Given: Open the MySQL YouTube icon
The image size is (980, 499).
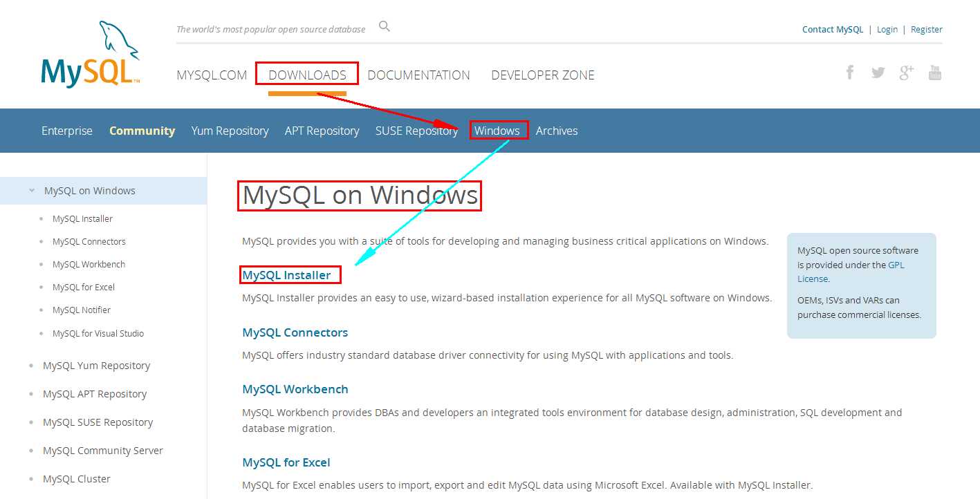Looking at the screenshot, I should pos(935,73).
